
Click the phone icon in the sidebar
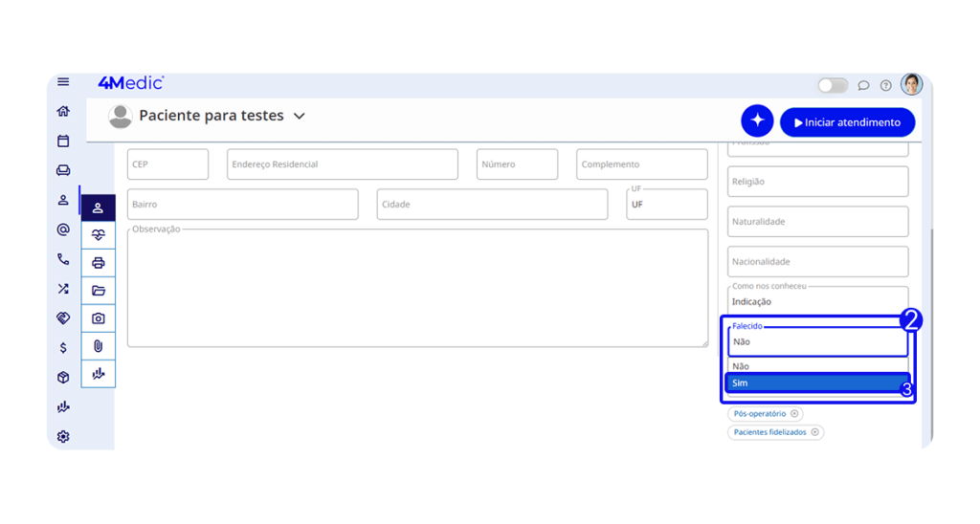tap(63, 259)
